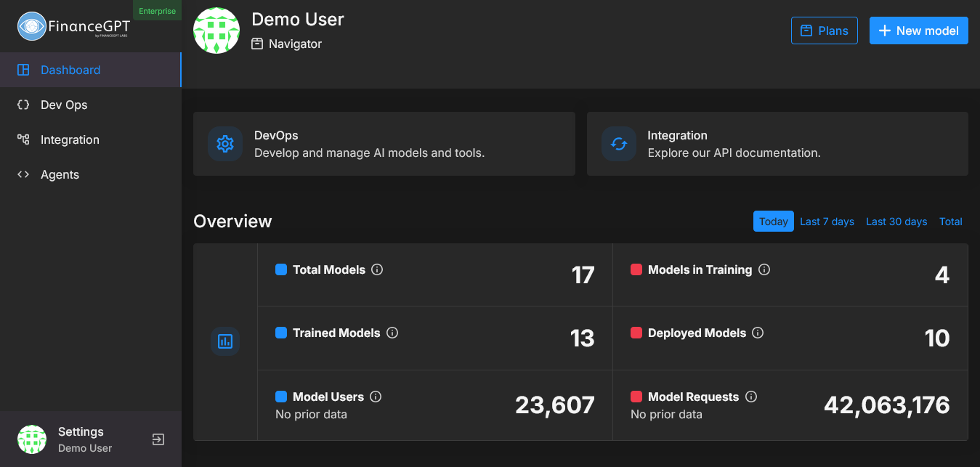
Task: Switch overview to Last 7 days
Action: coord(827,222)
